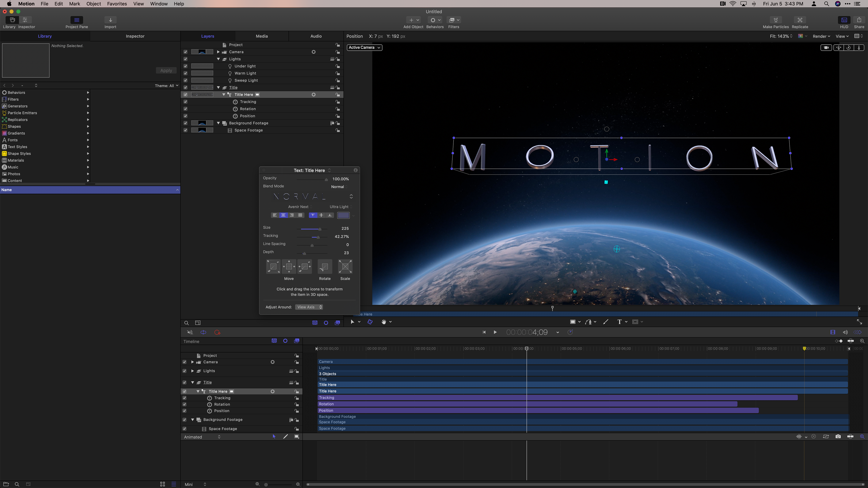The height and width of the screenshot is (488, 868).
Task: Open the Fit zoom level dropdown
Action: click(x=781, y=36)
